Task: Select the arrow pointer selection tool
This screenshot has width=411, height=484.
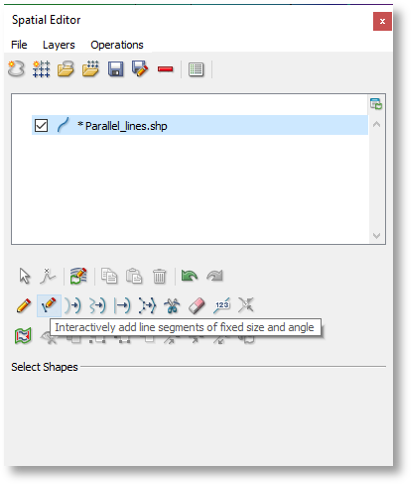Action: pyautogui.click(x=25, y=276)
